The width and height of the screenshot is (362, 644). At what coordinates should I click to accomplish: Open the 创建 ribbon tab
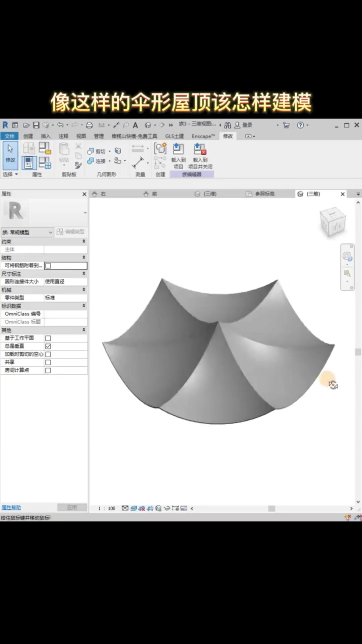(28, 136)
